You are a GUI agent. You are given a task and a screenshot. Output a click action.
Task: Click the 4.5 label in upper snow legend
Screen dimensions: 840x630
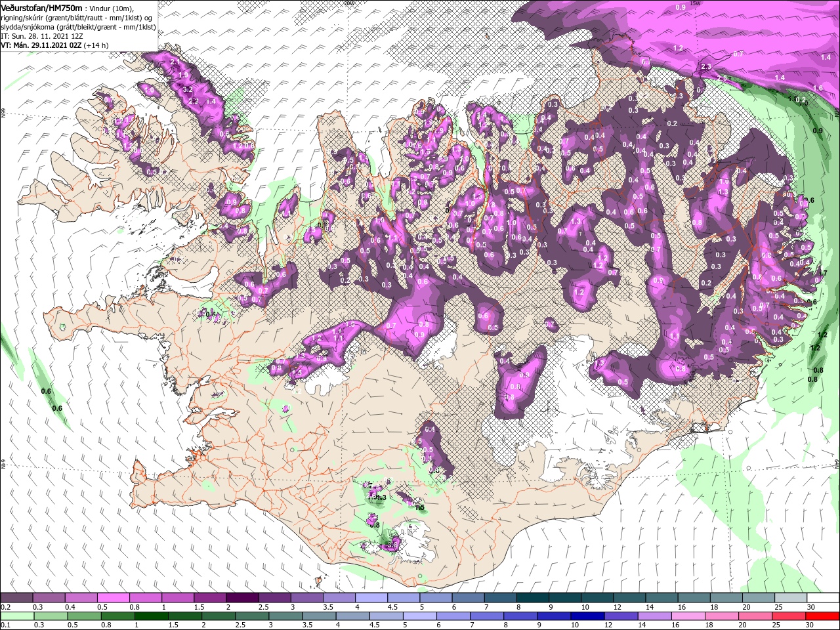[x=392, y=607]
